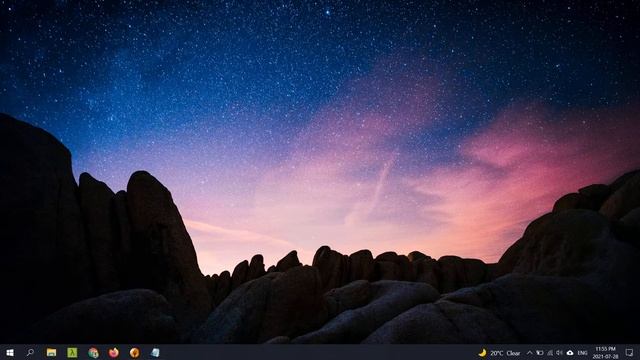
Task: Open the clock showing 2021-07-28
Action: click(x=606, y=353)
